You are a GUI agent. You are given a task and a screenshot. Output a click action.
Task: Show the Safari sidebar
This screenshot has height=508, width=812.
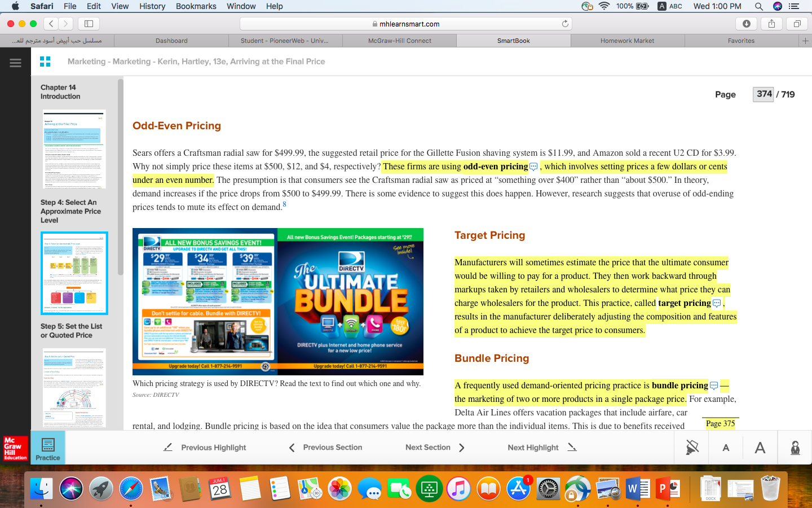tap(89, 24)
